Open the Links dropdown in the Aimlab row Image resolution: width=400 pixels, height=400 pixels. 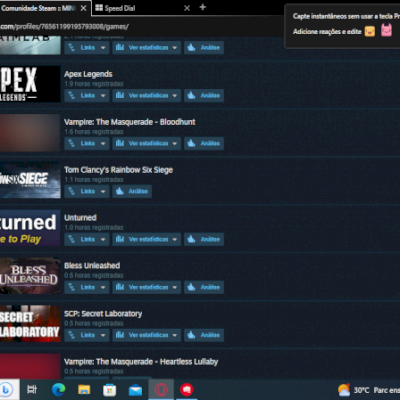coord(87,48)
